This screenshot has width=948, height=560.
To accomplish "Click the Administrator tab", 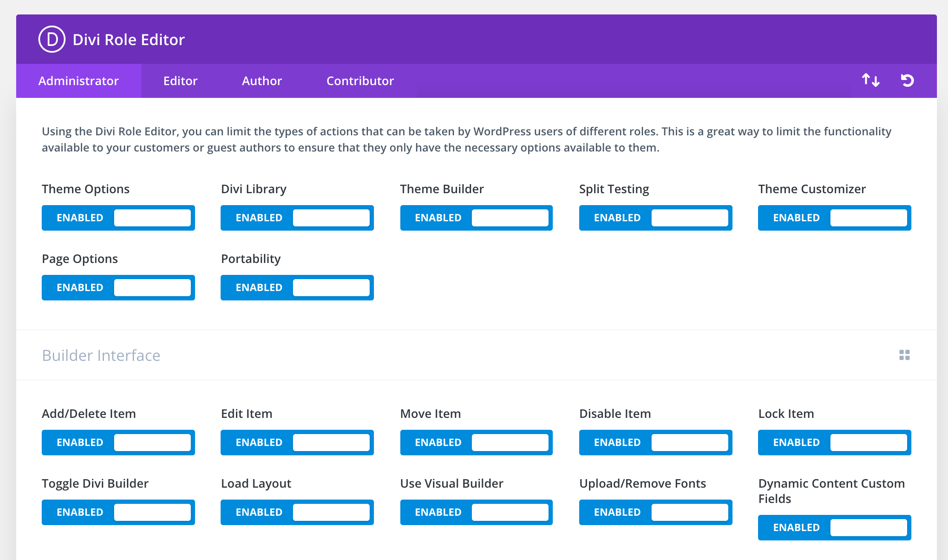I will (79, 80).
